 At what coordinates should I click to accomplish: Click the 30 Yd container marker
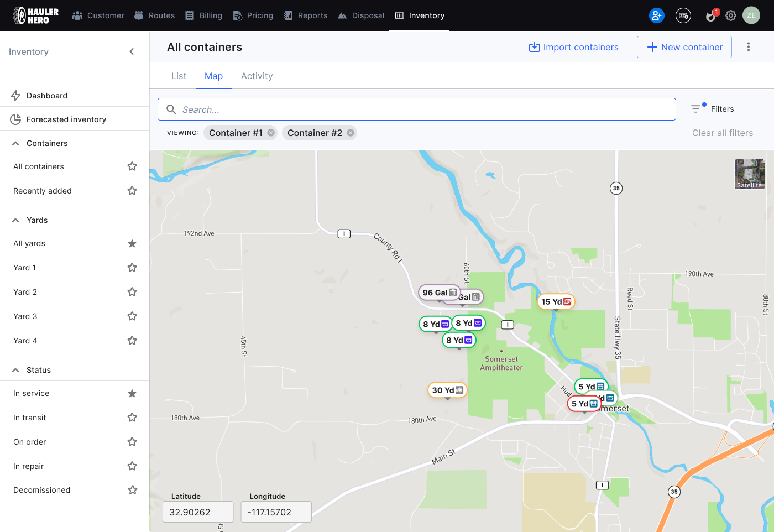(448, 390)
